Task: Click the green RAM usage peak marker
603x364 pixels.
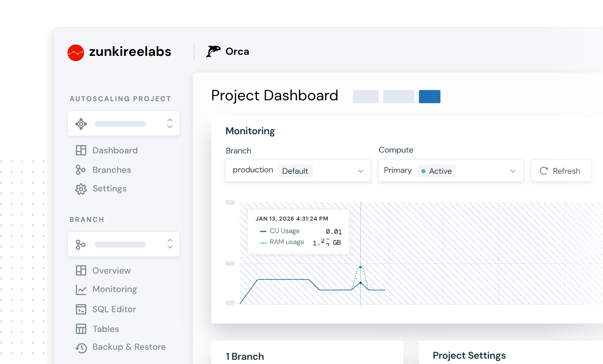Action: coord(360,267)
